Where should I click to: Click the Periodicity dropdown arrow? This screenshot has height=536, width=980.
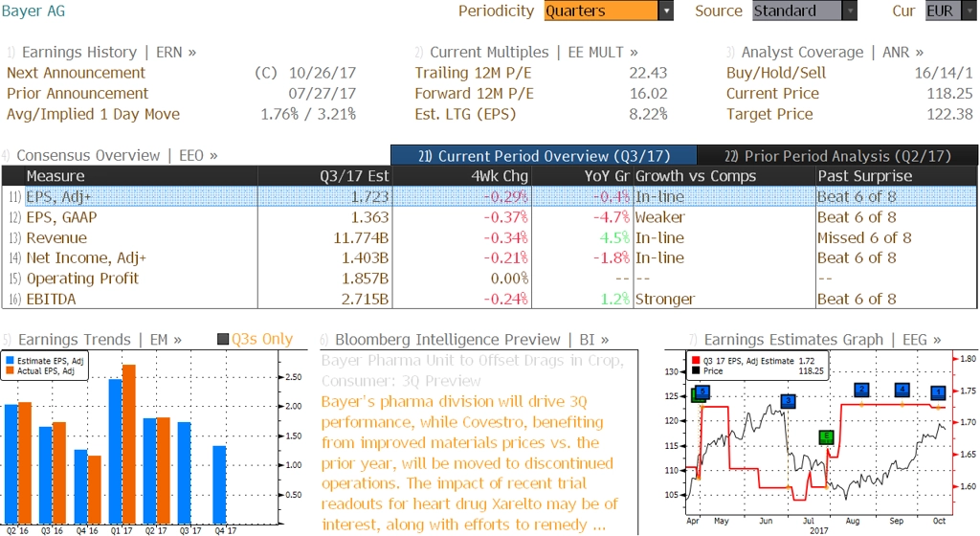[666, 11]
